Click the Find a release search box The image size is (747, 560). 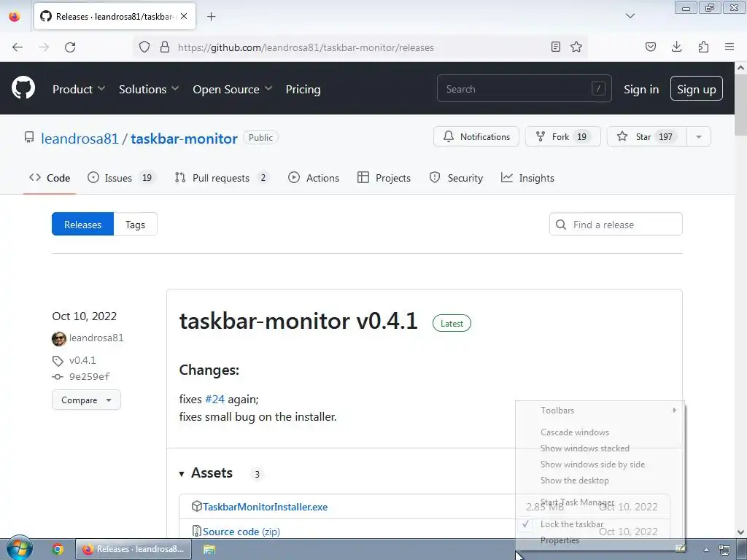(x=616, y=225)
